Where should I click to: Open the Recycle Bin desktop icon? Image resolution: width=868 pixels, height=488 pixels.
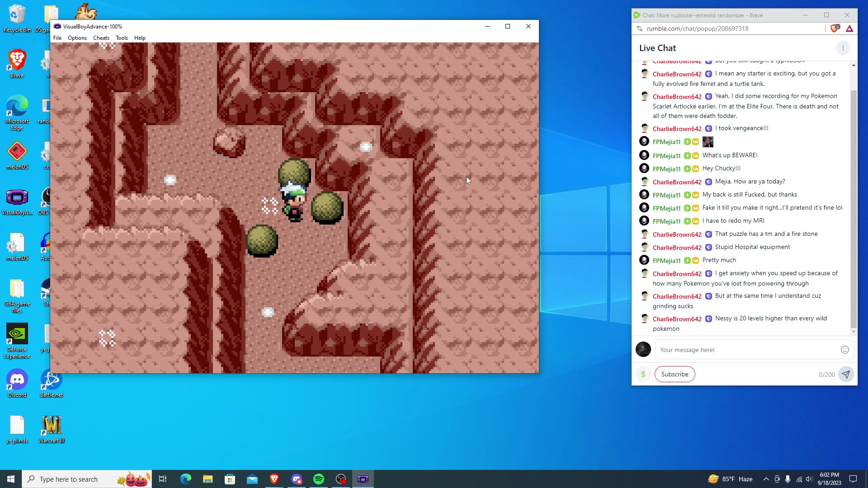point(17,19)
